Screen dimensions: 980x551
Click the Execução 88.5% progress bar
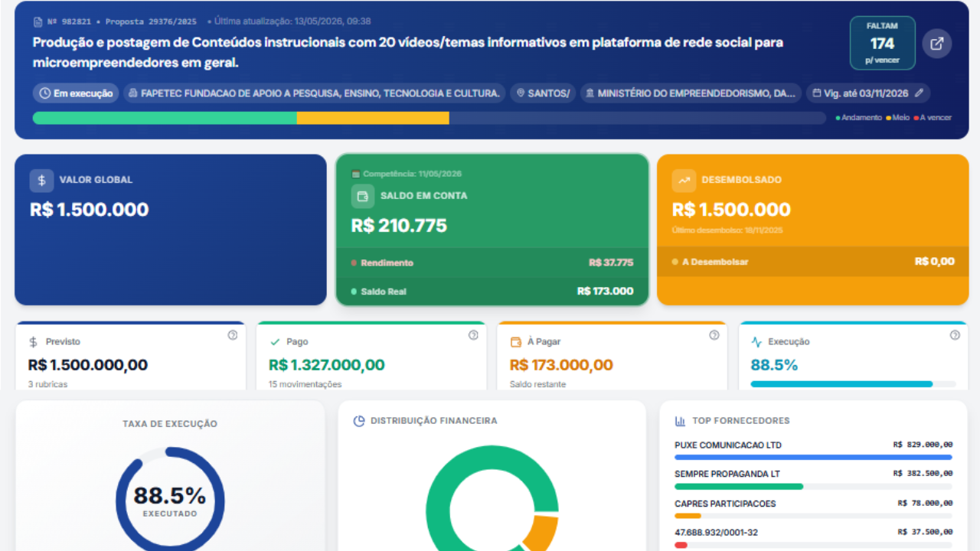[x=853, y=383]
